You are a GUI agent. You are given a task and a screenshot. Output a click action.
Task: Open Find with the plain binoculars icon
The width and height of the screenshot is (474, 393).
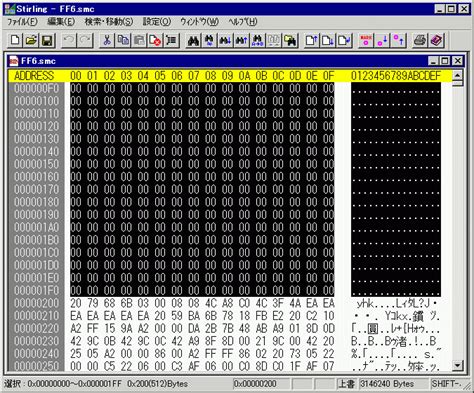(x=193, y=40)
